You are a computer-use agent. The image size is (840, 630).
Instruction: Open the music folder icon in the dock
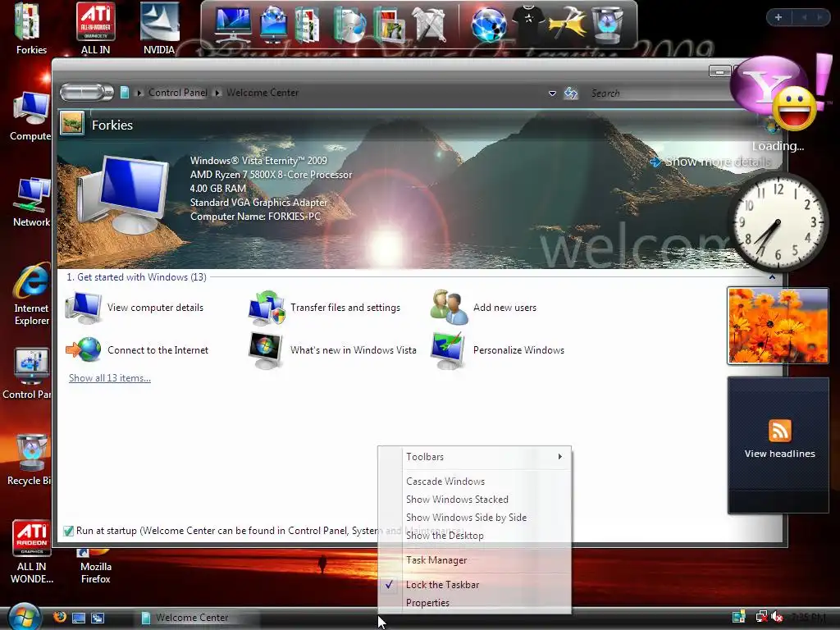tap(349, 24)
